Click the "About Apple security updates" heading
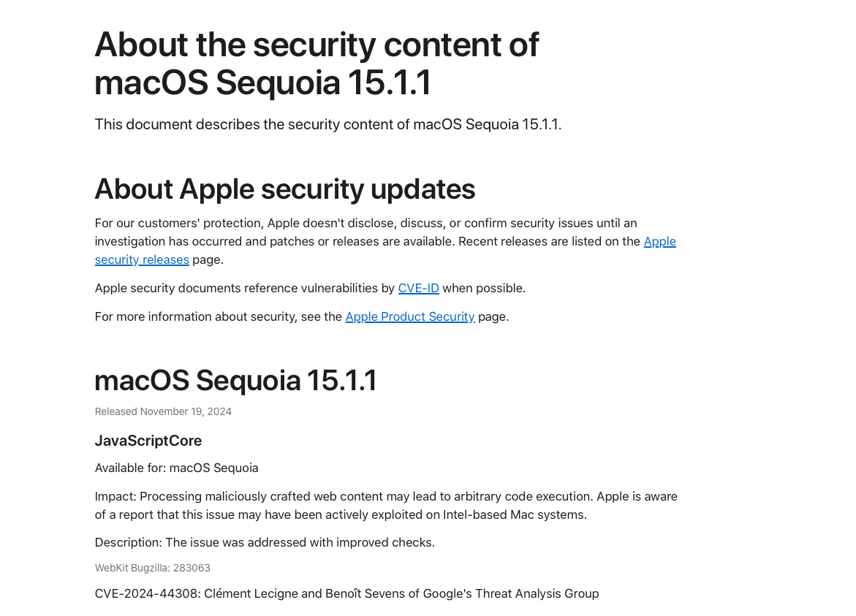856x616 pixels. [284, 189]
